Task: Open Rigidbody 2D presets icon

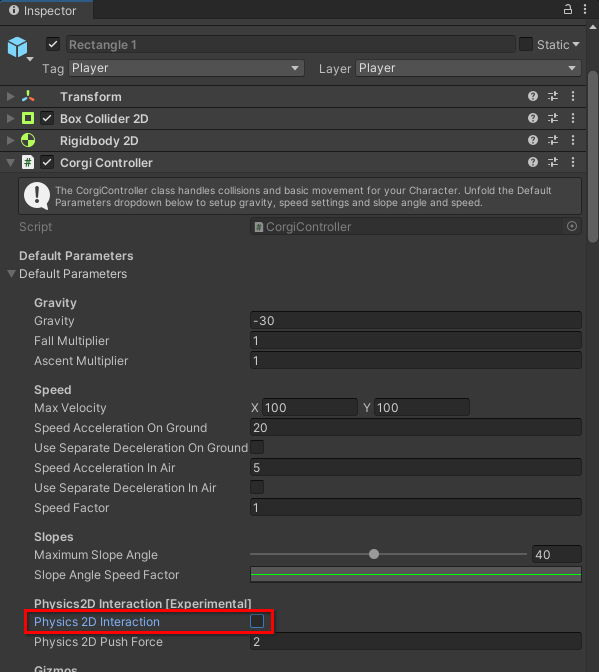Action: point(553,140)
